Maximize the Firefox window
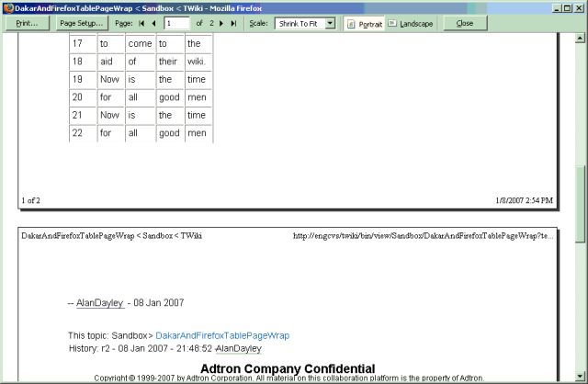Screen dimensions: 588x384 tap(567, 8)
